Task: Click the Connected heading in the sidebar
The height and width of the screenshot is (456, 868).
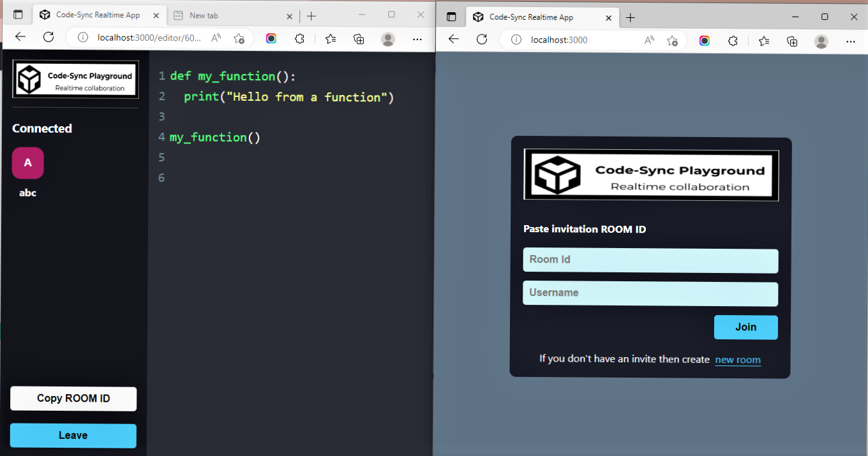Action: [42, 129]
